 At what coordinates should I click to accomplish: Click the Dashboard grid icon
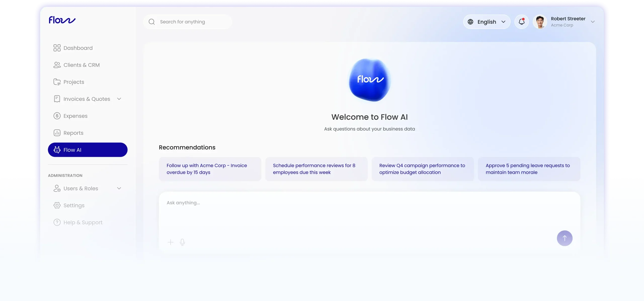(x=57, y=48)
